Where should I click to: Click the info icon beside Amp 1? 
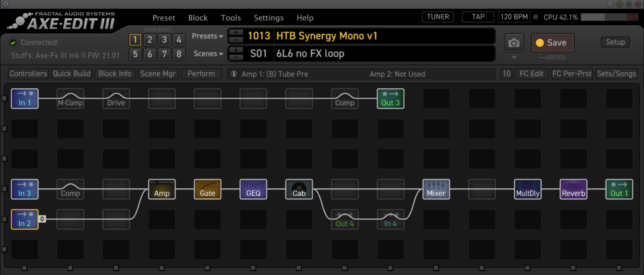tap(234, 74)
